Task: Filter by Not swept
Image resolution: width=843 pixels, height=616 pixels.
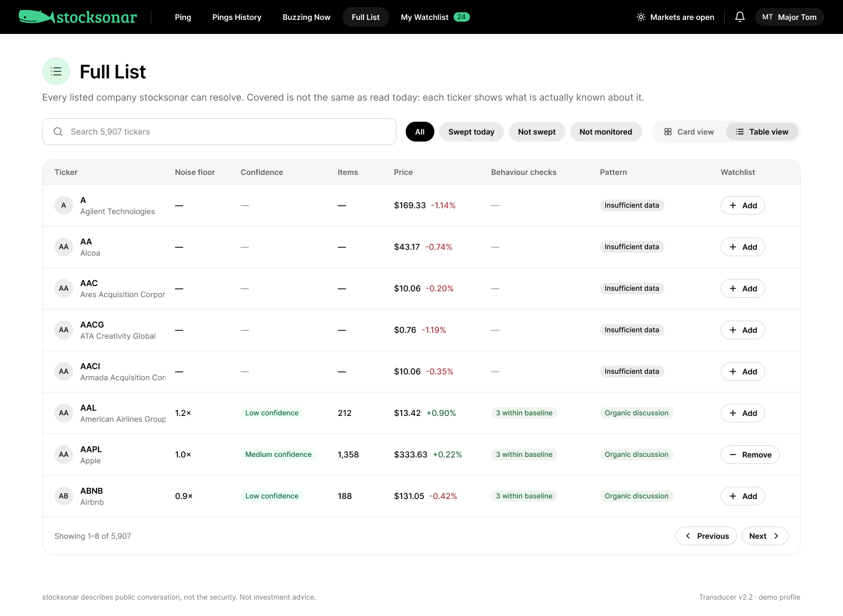Action: (x=537, y=132)
